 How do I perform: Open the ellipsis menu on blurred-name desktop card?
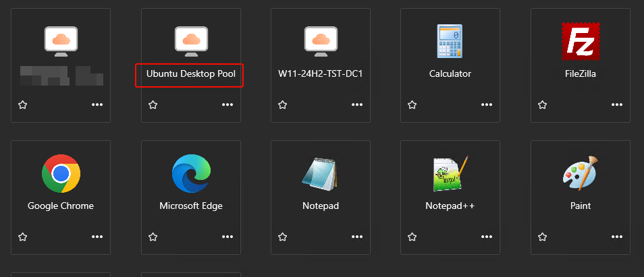(97, 105)
